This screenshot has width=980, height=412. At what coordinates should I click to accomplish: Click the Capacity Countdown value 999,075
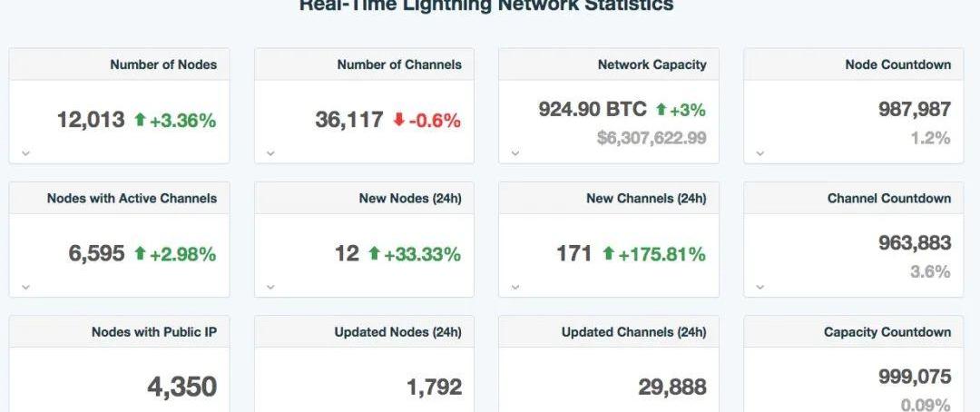tap(914, 377)
